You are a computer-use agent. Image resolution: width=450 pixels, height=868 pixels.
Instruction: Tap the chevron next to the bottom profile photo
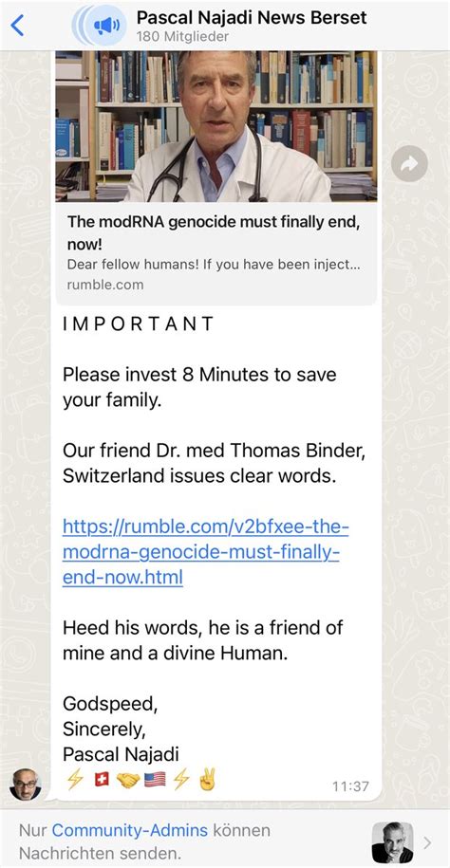pos(427,842)
